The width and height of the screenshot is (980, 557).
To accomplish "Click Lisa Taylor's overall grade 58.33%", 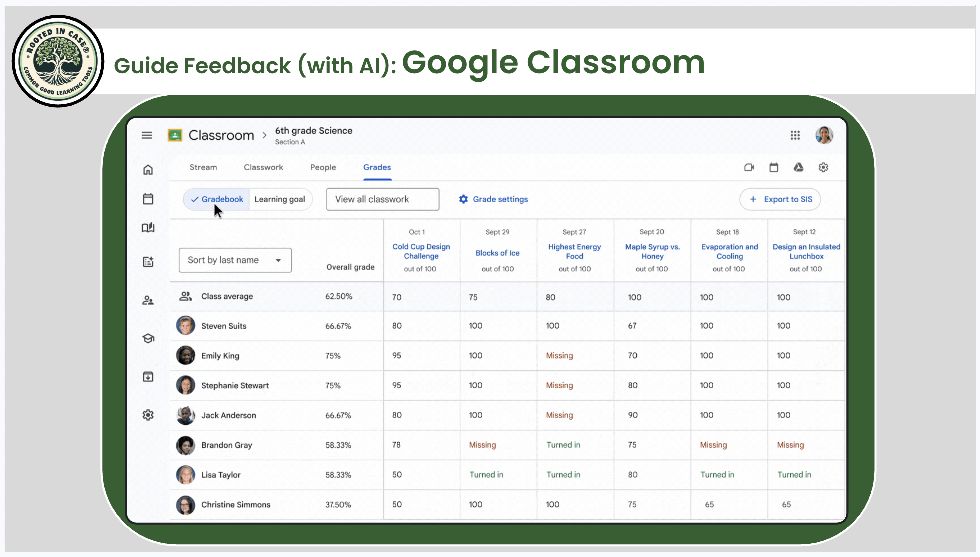I will 338,475.
